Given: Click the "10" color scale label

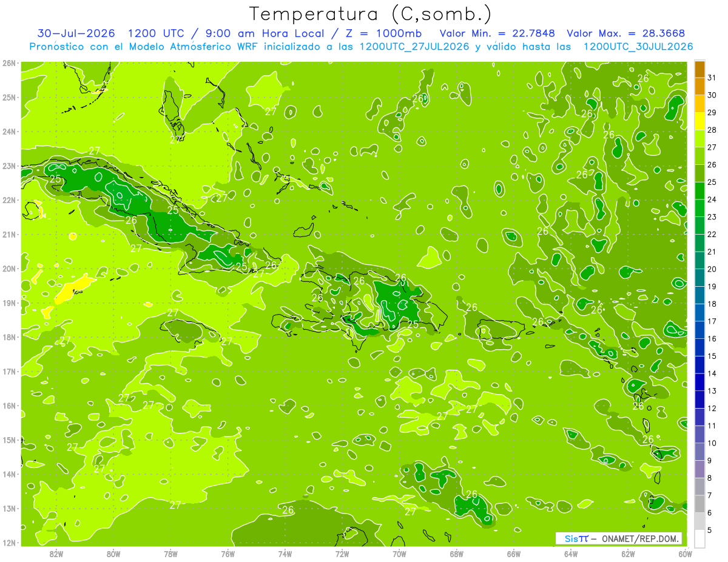Looking at the screenshot, I should [x=712, y=443].
